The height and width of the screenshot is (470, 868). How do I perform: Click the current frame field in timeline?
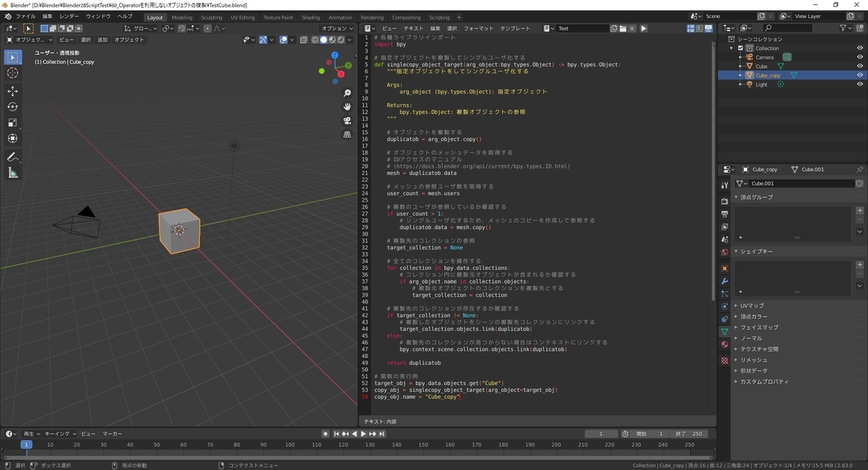pos(602,434)
